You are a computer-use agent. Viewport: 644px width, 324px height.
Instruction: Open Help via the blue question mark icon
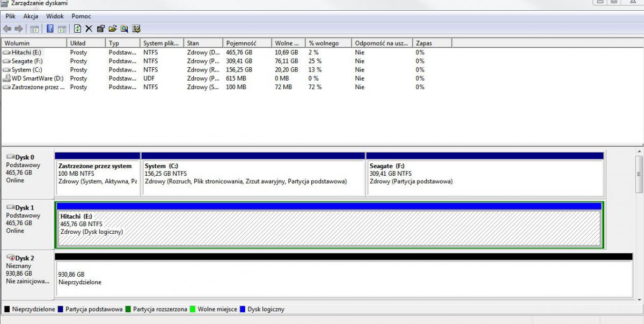[x=50, y=28]
